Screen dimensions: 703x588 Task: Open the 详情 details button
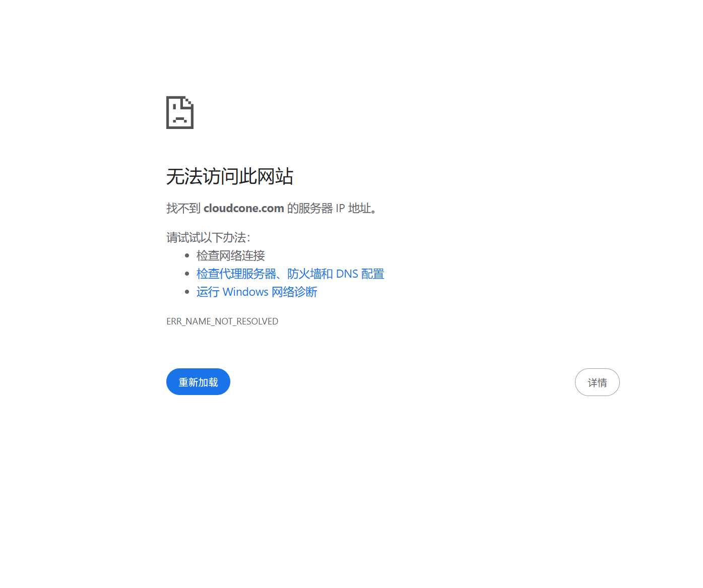coord(597,382)
